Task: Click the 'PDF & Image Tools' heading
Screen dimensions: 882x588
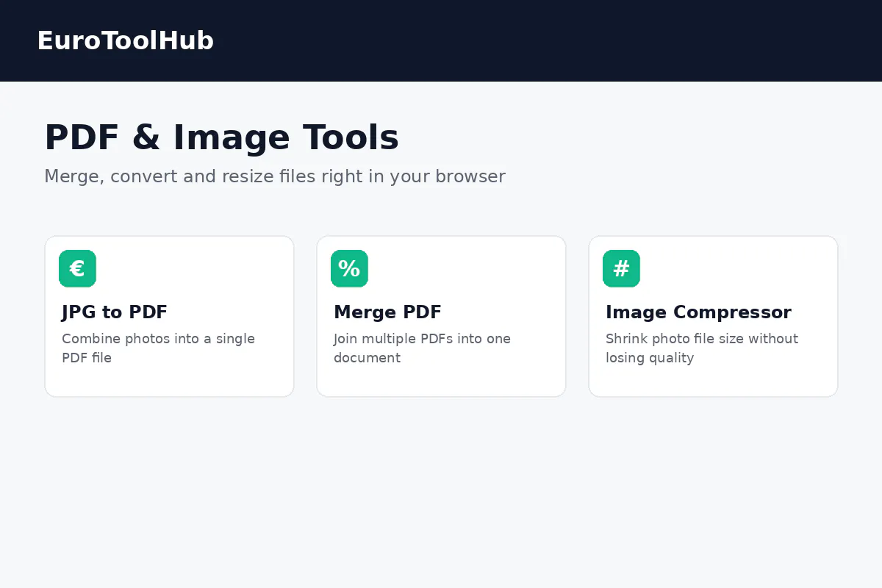Action: pos(221,137)
